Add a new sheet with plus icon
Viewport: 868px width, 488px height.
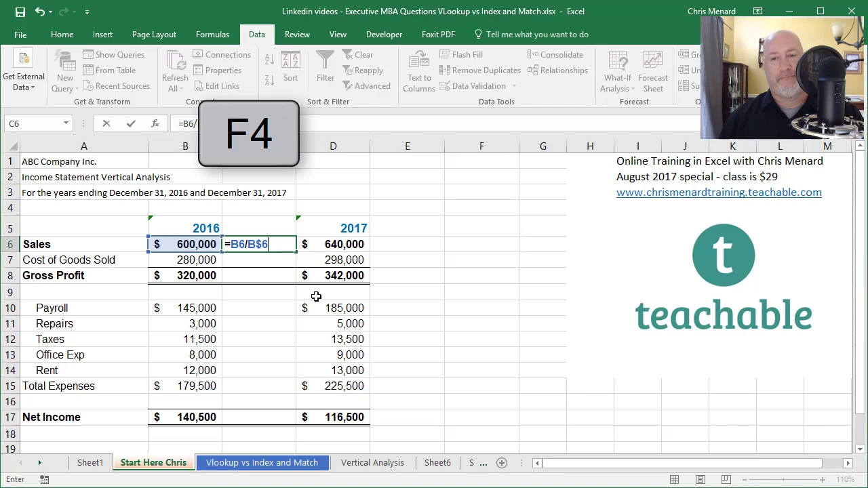pyautogui.click(x=502, y=463)
